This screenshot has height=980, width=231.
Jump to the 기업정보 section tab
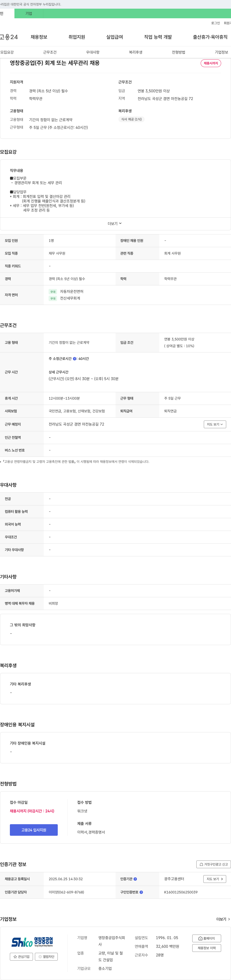221,52
